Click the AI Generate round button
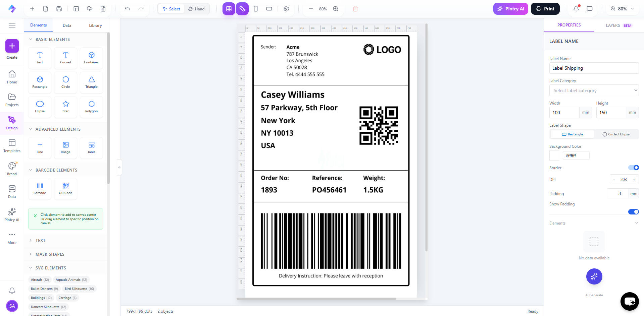 click(x=594, y=276)
